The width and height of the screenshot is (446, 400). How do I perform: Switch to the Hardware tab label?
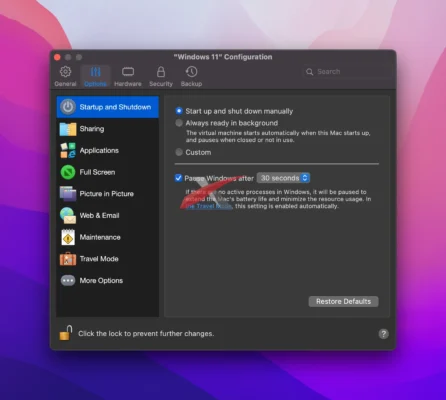128,84
